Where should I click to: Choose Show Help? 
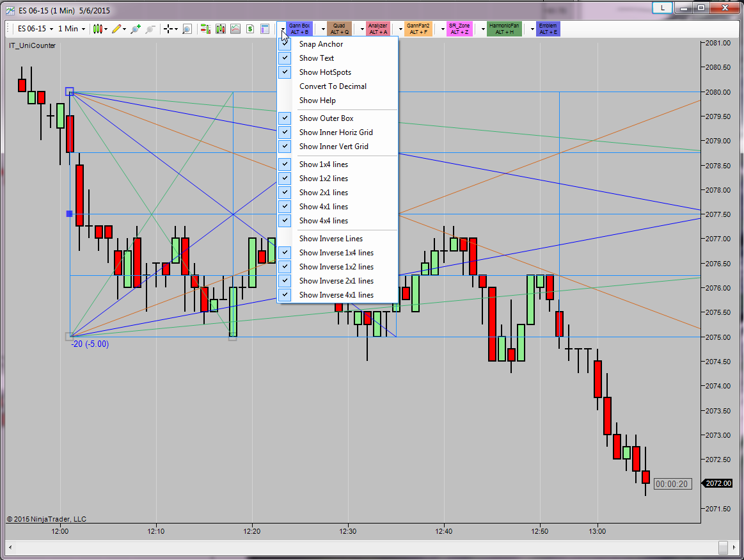click(x=337, y=100)
